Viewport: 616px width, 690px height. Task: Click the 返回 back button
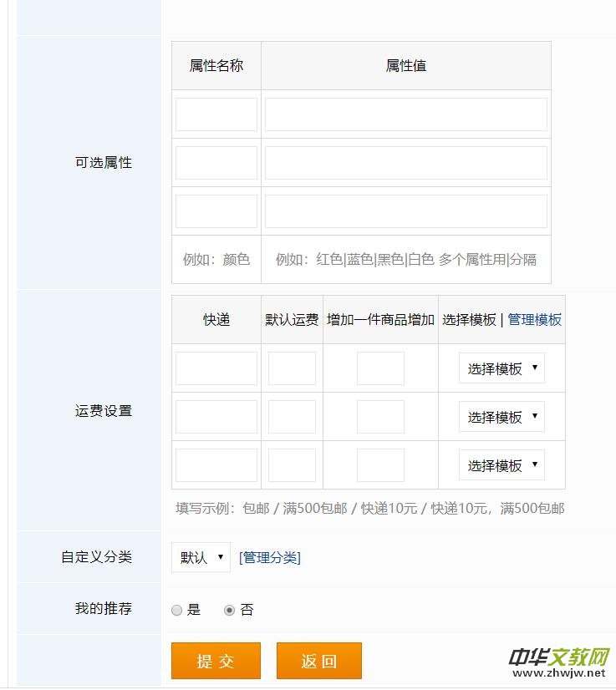(318, 661)
